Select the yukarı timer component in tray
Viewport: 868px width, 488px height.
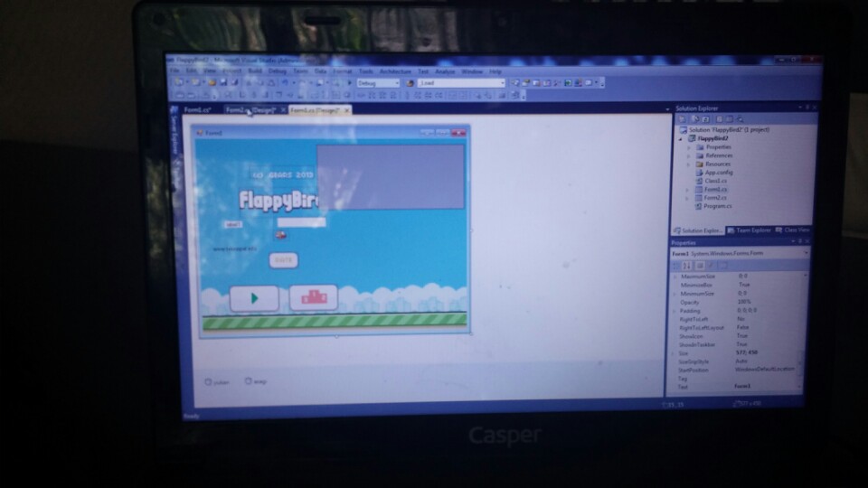pos(217,381)
